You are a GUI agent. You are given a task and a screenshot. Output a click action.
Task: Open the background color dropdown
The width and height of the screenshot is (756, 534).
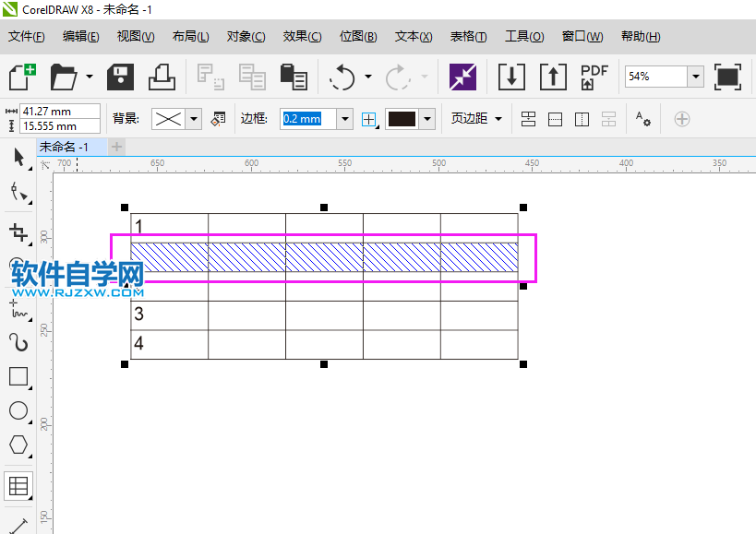point(194,119)
